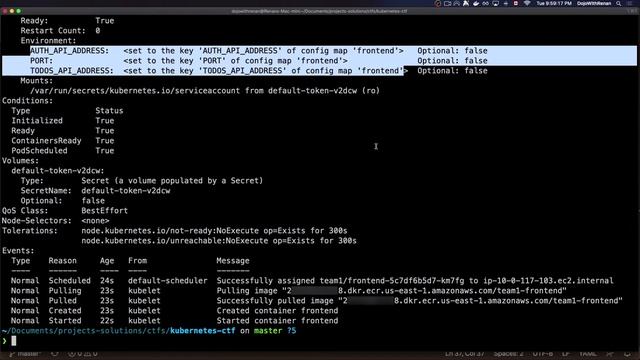Click the TODOS_API_ADDRESS: variable name
This screenshot has width=640, height=360.
tap(72, 71)
